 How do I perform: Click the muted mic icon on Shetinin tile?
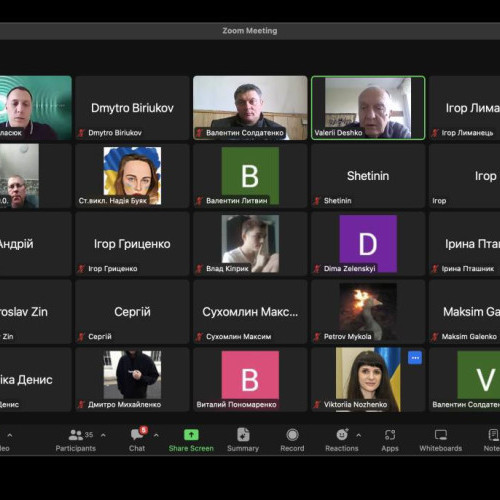tap(317, 201)
